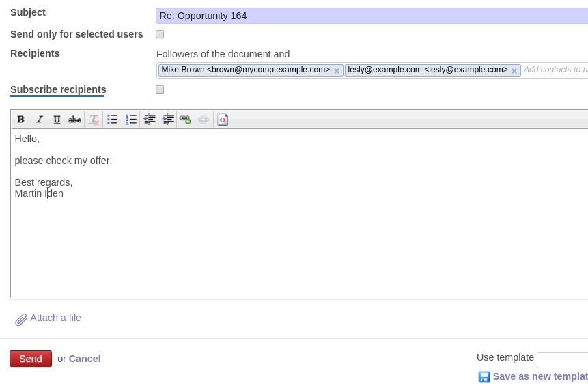Remove Mike Brown from the recipients

[x=337, y=71]
